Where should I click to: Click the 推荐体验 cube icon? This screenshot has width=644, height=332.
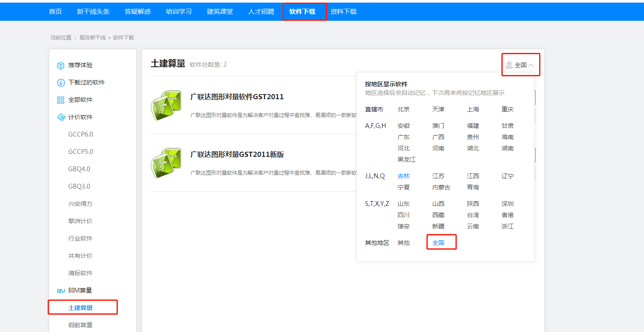(61, 65)
